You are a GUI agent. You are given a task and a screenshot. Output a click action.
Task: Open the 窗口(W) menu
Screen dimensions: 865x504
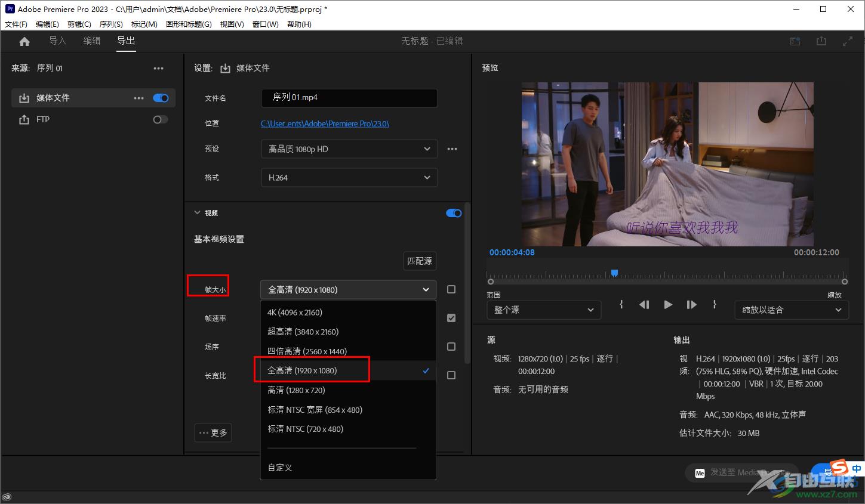(x=266, y=24)
